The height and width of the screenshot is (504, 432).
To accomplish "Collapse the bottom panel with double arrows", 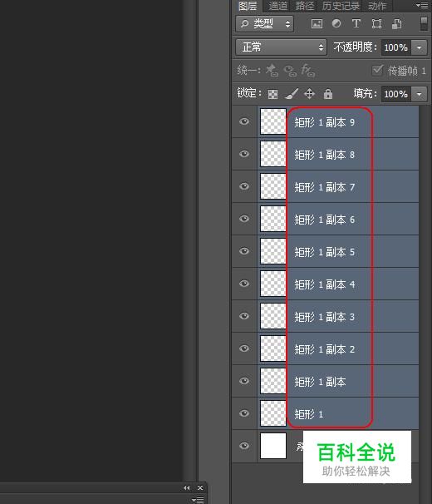I will tap(187, 488).
